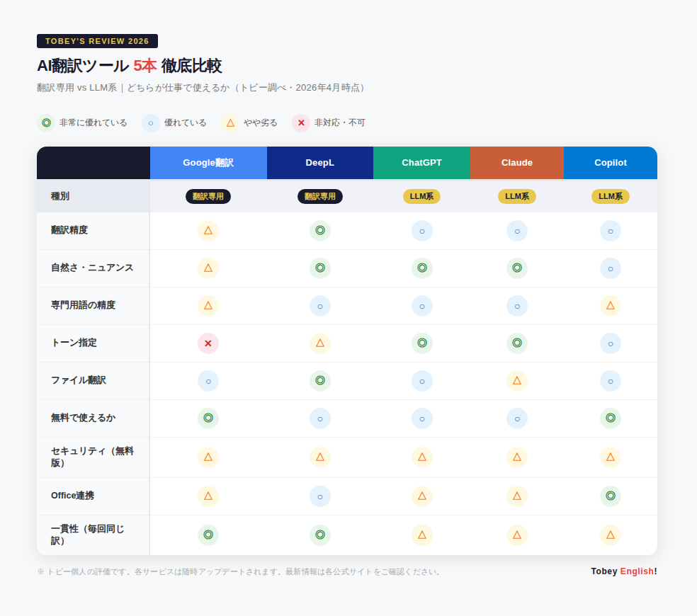The image size is (697, 616).
Task: Click the 種別 header cell
Action: click(x=60, y=196)
